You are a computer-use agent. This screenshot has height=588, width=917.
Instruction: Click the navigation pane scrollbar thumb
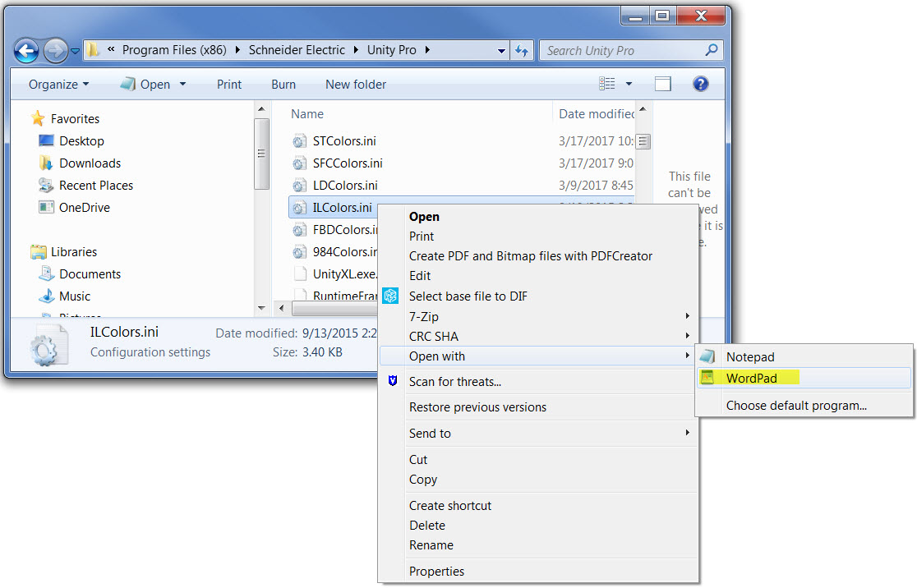point(261,154)
